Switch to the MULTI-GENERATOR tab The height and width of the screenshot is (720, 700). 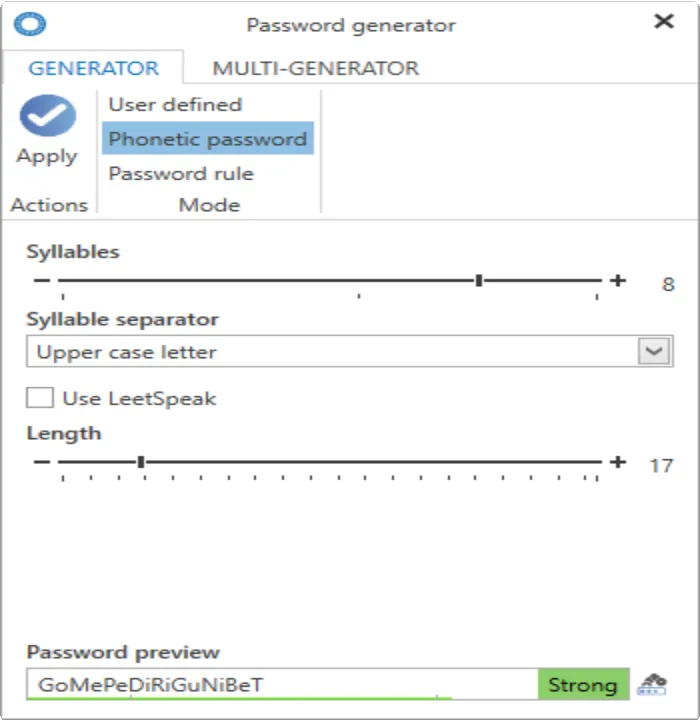(x=316, y=68)
